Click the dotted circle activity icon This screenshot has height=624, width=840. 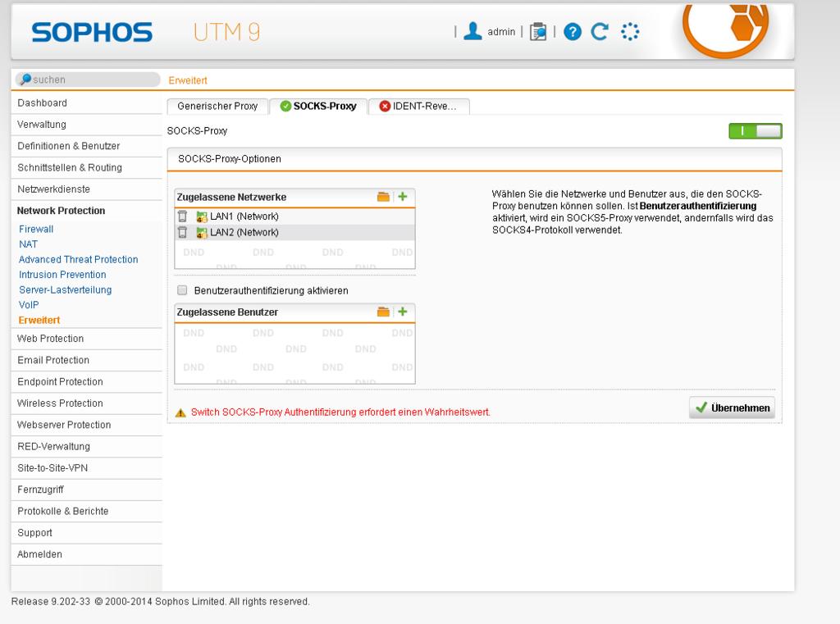pos(629,32)
